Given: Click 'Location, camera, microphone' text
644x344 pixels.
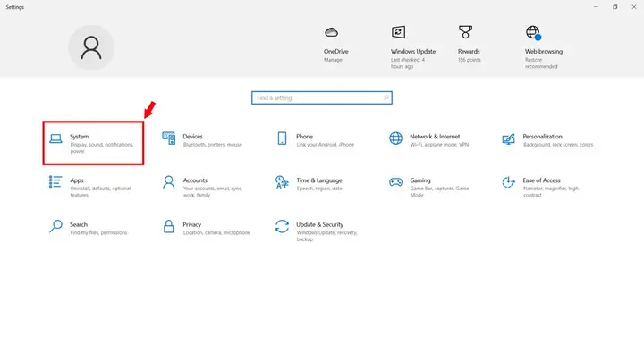Looking at the screenshot, I should click(216, 232).
